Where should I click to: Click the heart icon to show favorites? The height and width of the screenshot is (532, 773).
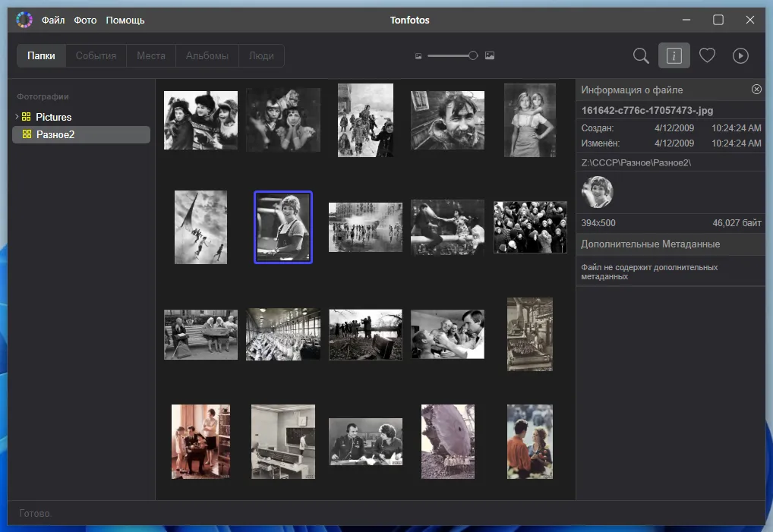coord(707,55)
